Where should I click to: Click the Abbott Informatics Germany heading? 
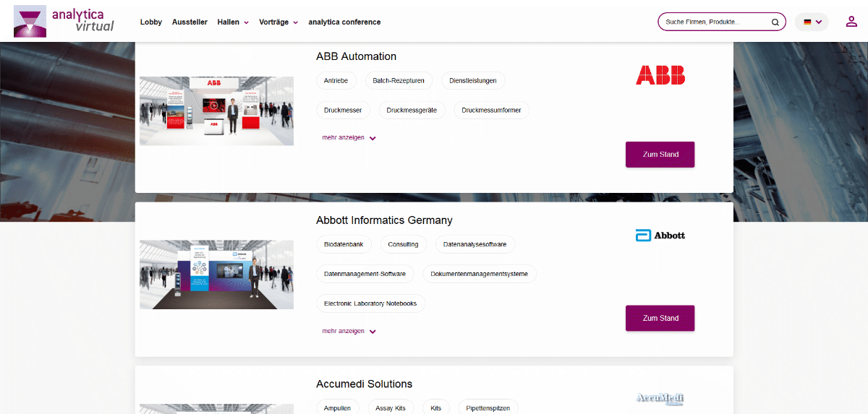[x=384, y=220]
